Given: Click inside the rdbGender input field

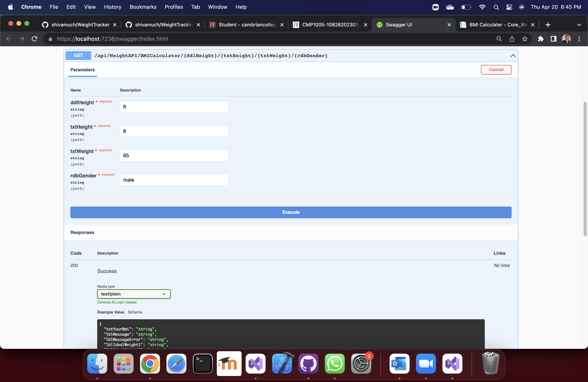Looking at the screenshot, I should [174, 180].
